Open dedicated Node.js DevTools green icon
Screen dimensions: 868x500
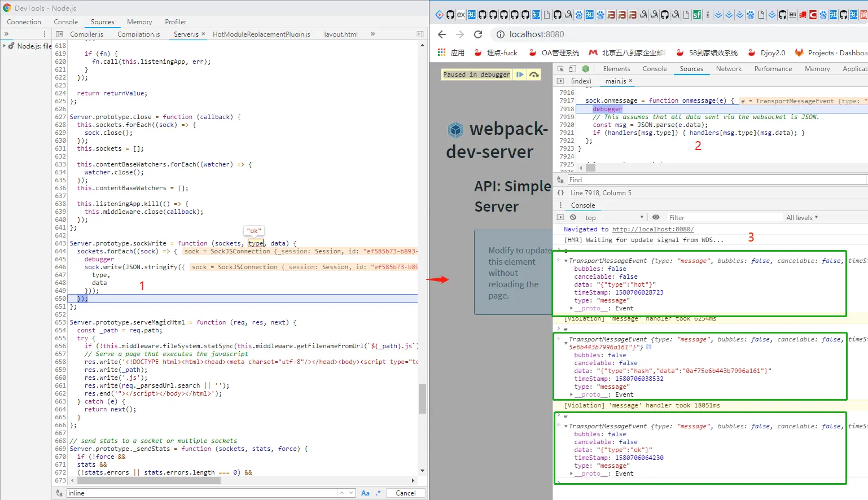click(x=586, y=69)
